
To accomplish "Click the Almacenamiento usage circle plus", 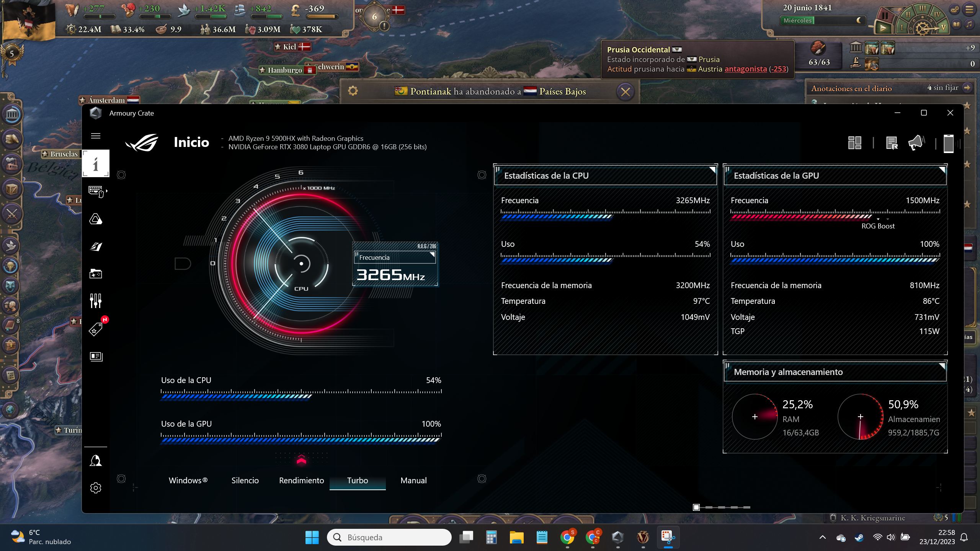I will (860, 417).
